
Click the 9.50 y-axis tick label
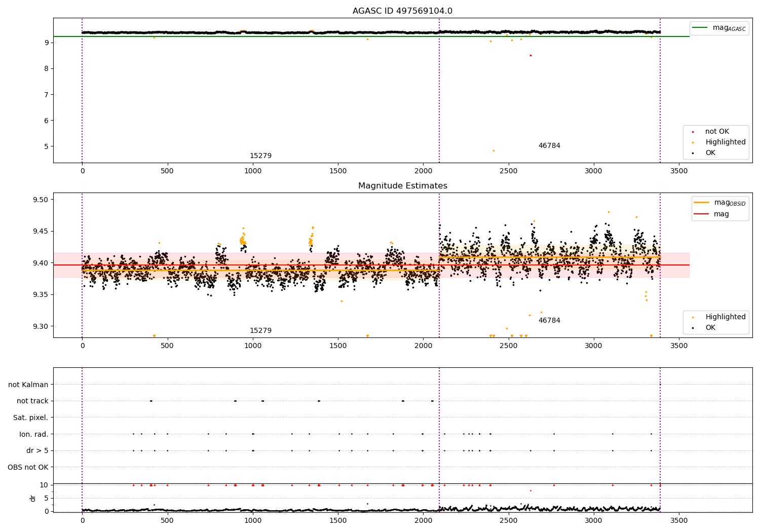(40, 200)
